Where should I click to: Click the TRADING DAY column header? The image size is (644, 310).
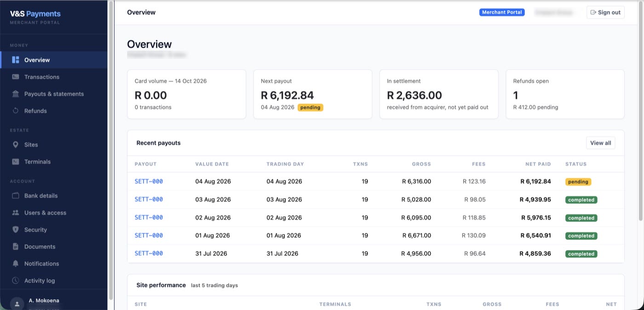click(285, 164)
